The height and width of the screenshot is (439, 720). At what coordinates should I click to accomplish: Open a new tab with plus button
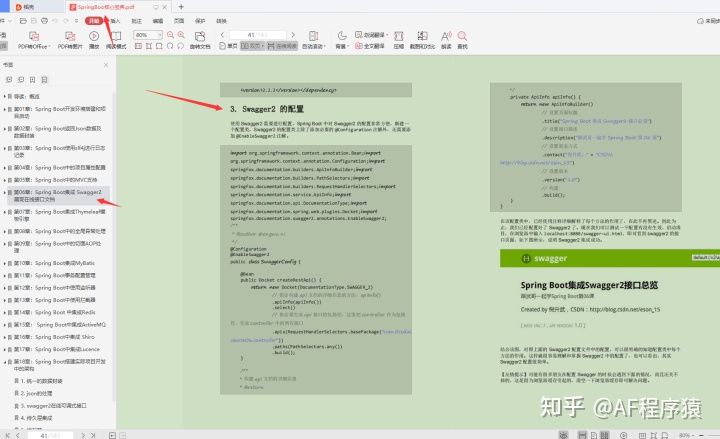(181, 7)
